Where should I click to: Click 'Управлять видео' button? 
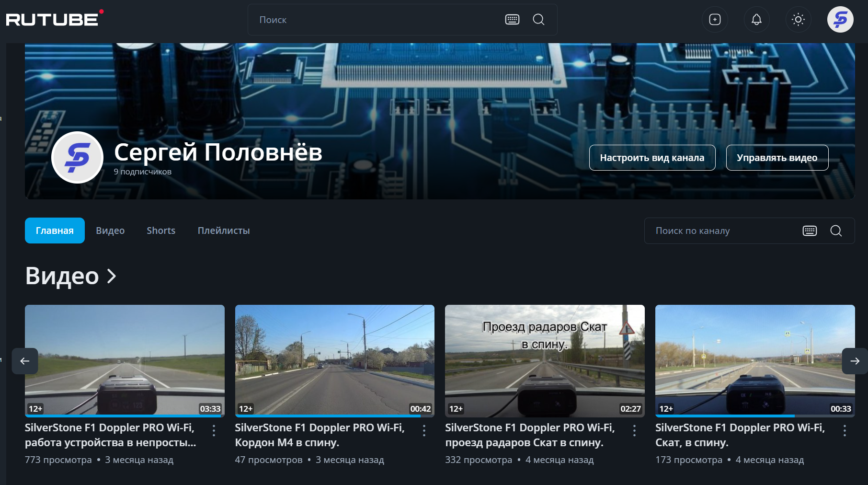777,158
